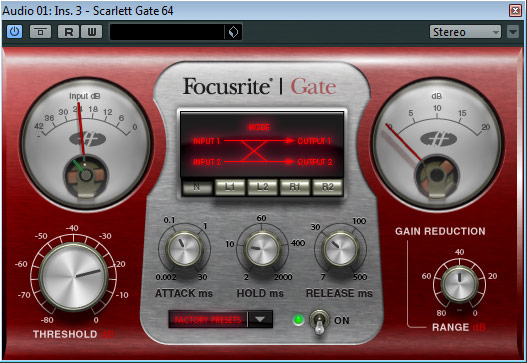The image size is (527, 363).
Task: Select the R2 mode button
Action: (x=327, y=187)
